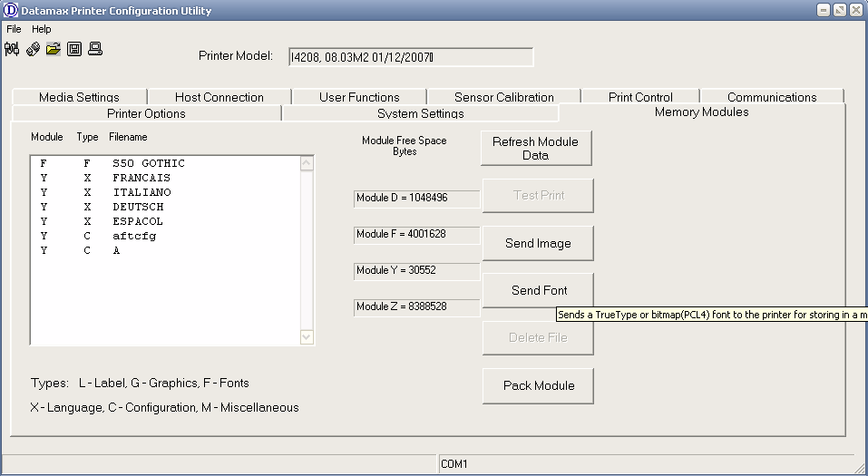Switch to the Host Connection tab
Screen dimensions: 868x476
click(x=219, y=97)
